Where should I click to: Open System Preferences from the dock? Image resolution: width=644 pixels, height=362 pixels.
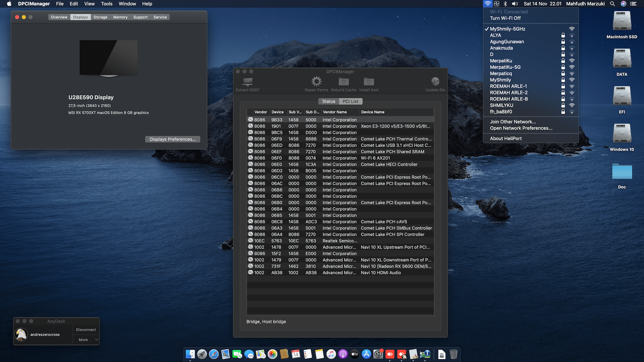coord(378,354)
